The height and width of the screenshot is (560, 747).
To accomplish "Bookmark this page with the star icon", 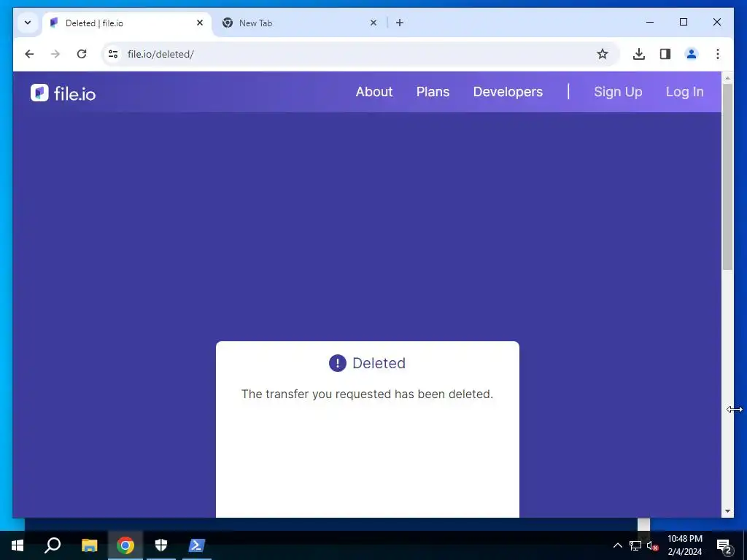I will [602, 54].
